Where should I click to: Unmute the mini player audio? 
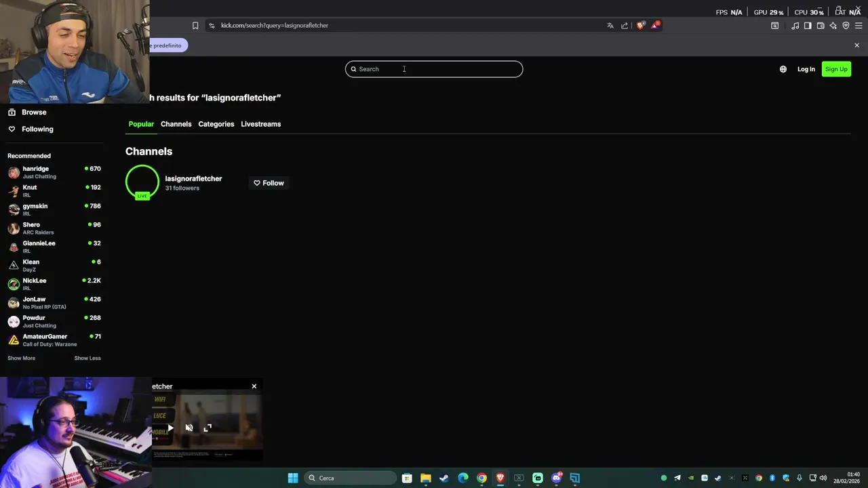[189, 428]
